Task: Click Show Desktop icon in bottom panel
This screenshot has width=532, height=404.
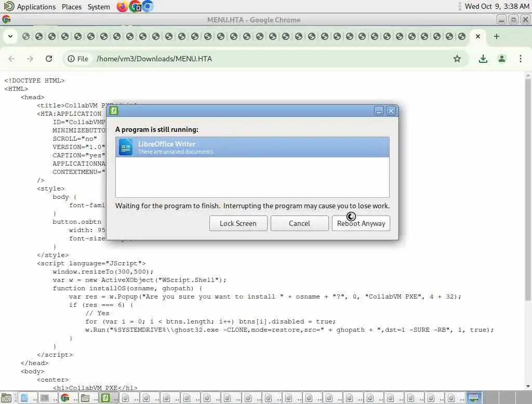Action: point(6,398)
